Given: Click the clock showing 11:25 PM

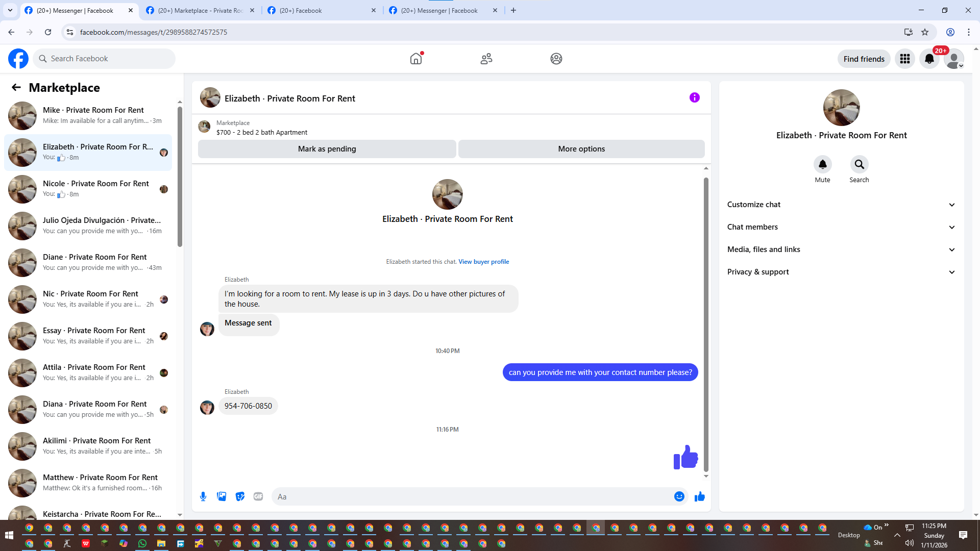Looking at the screenshot, I should 934,526.
